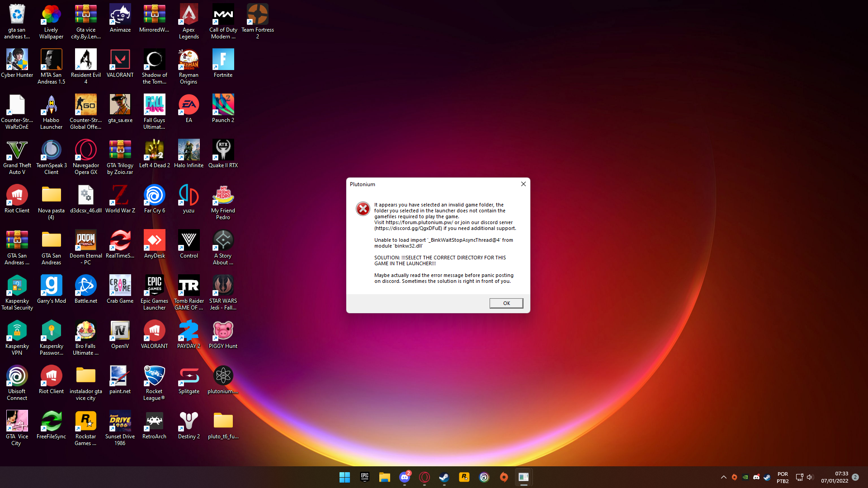Open the Windows Start menu
868x488 pixels.
pos(344,477)
